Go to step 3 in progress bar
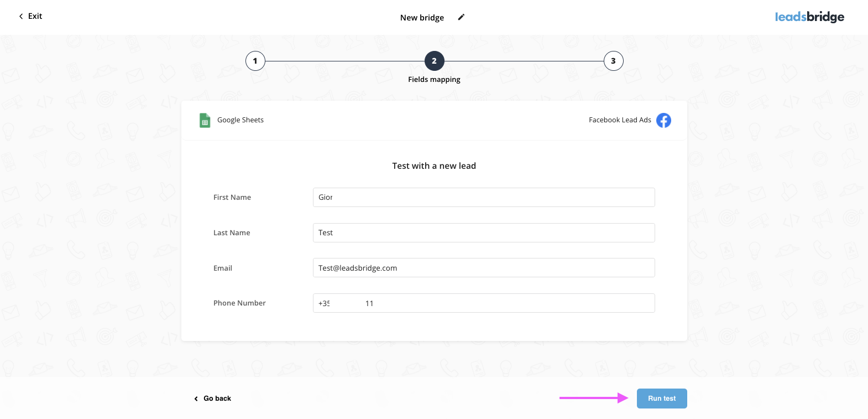The width and height of the screenshot is (868, 419). pyautogui.click(x=613, y=61)
